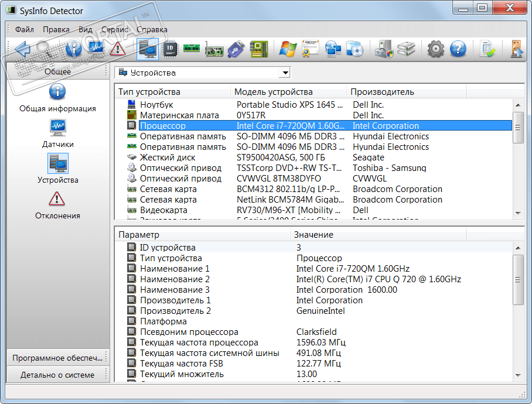Open the Правка menu
The image size is (532, 404).
point(56,29)
